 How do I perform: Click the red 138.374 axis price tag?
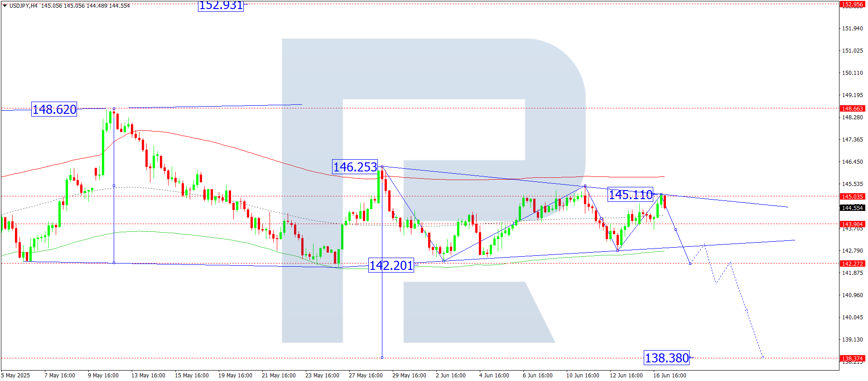point(853,358)
